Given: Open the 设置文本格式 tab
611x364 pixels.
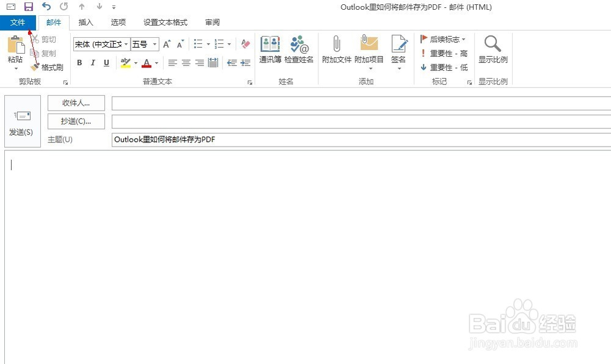Looking at the screenshot, I should tap(165, 23).
